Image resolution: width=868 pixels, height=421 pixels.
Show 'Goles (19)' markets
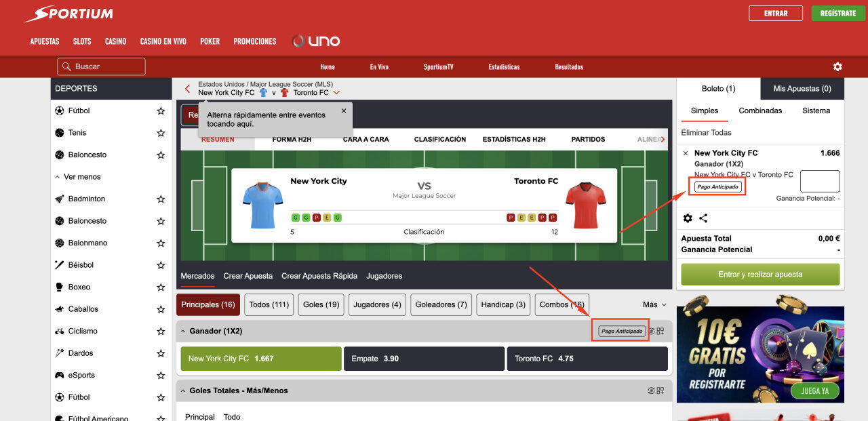[321, 304]
